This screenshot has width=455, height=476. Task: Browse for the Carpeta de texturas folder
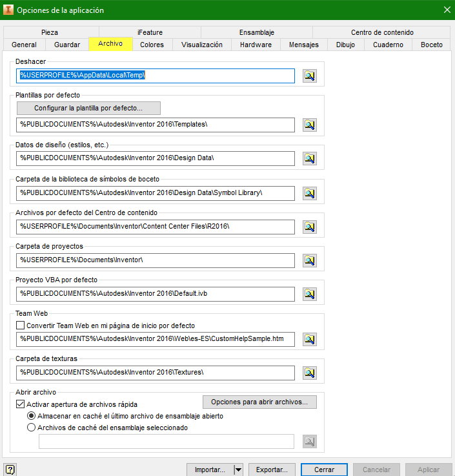click(x=310, y=373)
